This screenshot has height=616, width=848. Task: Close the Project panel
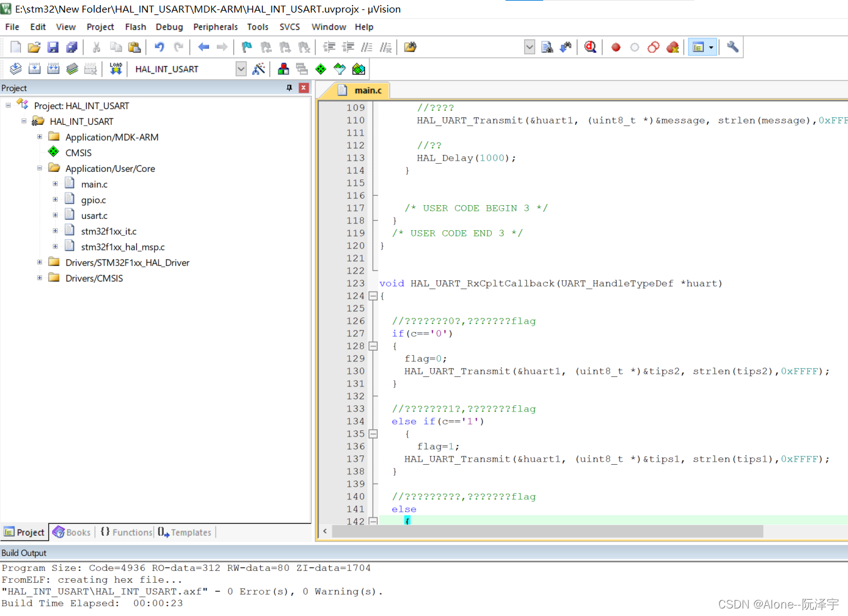pos(304,88)
